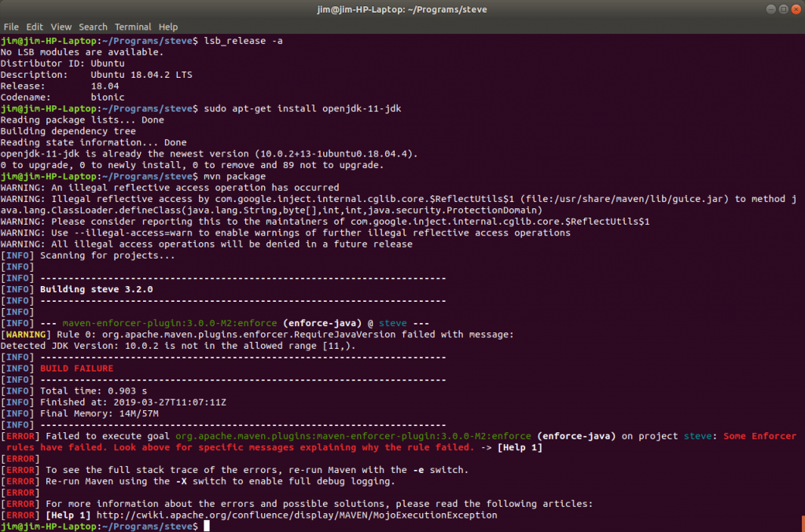Click 'Please consider reporting this to the maintainers' line
The height and width of the screenshot is (532, 805).
coord(325,222)
